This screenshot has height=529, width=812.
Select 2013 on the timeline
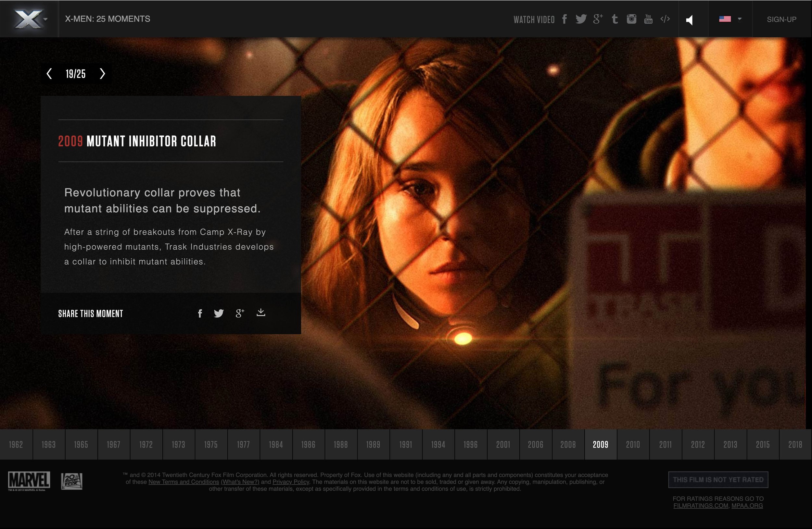pyautogui.click(x=730, y=445)
